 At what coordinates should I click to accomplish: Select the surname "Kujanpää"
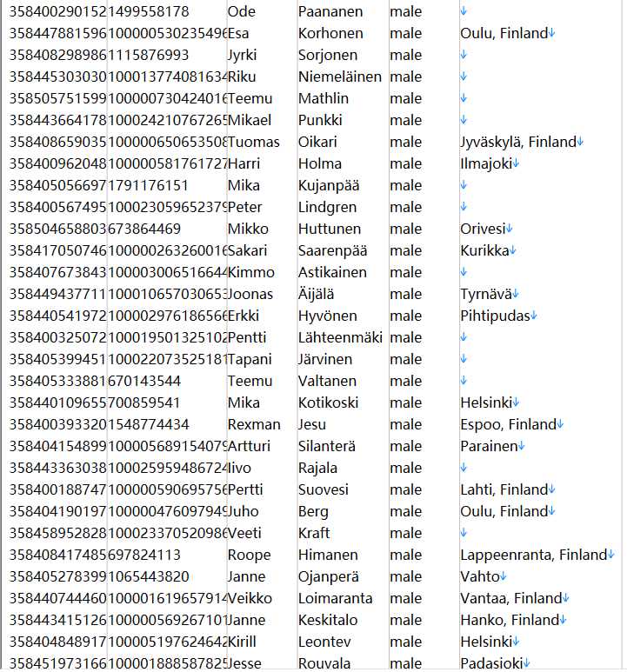coord(329,185)
